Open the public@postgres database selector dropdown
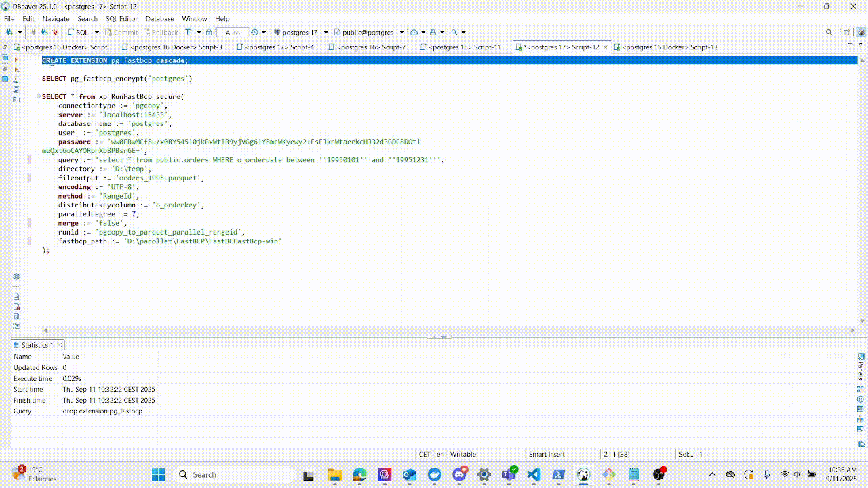The height and width of the screenshot is (488, 868). (x=402, y=33)
